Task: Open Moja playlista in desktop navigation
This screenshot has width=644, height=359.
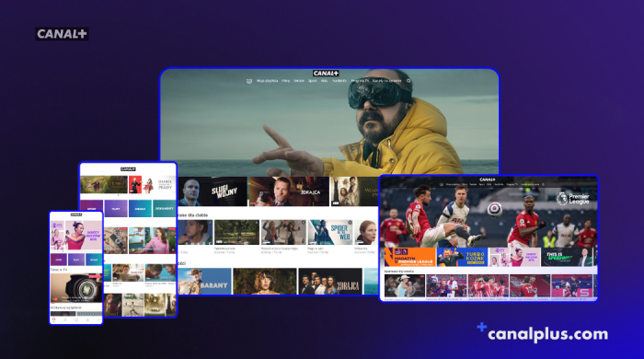Action: click(x=268, y=81)
